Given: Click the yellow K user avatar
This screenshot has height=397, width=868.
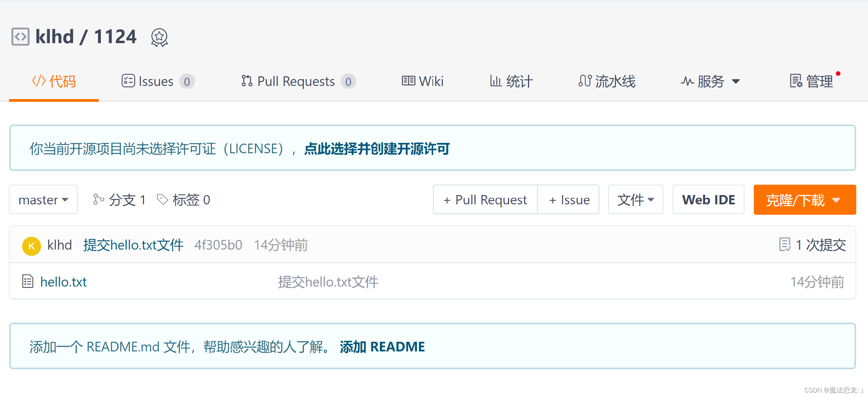Looking at the screenshot, I should tap(31, 246).
